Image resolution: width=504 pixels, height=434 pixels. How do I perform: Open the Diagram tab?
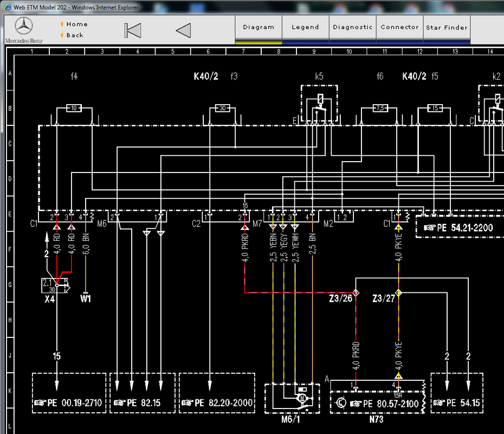(x=259, y=28)
